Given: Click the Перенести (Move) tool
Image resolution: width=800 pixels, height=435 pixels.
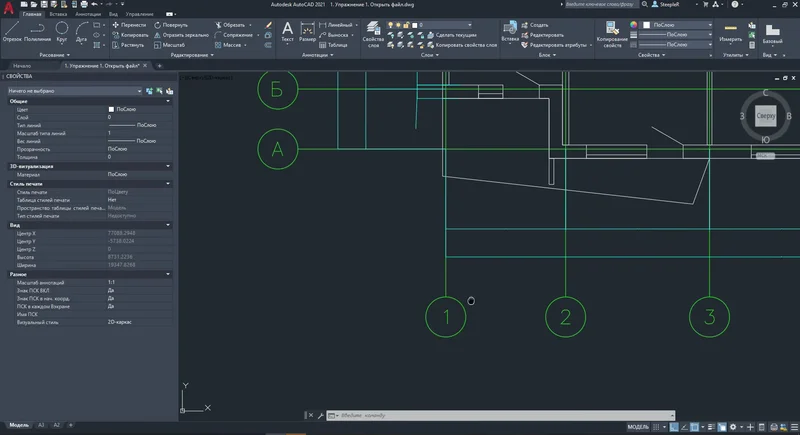Looking at the screenshot, I should (x=133, y=24).
